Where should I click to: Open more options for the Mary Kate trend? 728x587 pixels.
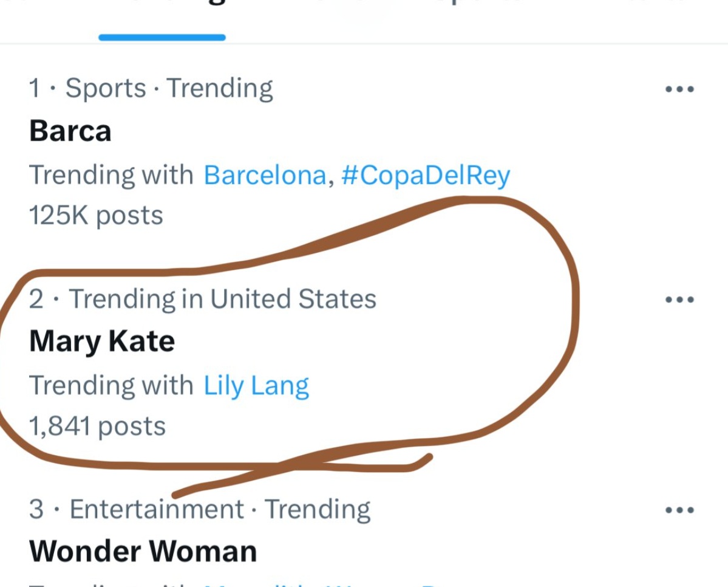point(679,300)
